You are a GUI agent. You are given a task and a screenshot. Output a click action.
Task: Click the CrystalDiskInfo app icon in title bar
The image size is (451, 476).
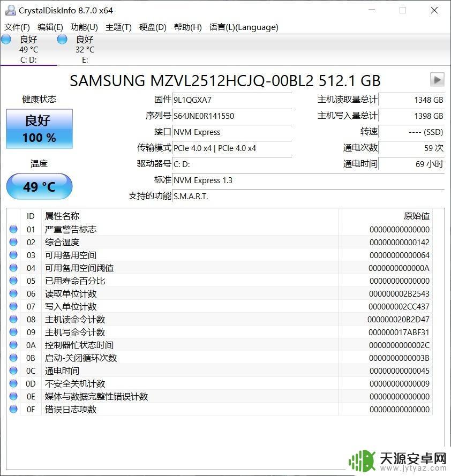tap(11, 10)
